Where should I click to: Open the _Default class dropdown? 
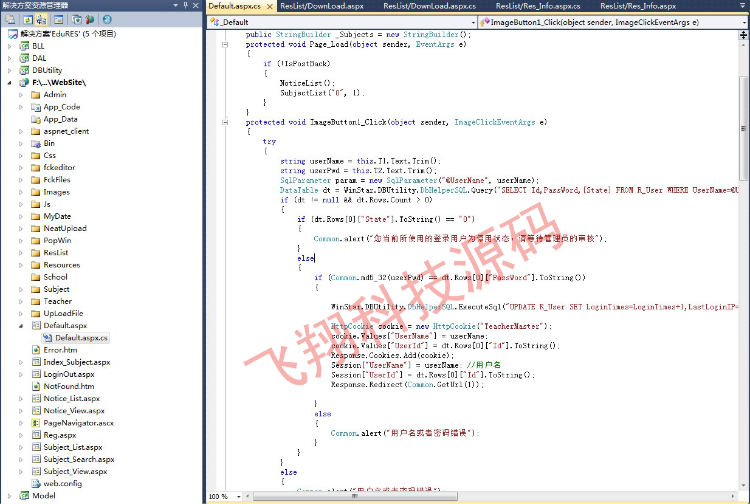coord(473,22)
